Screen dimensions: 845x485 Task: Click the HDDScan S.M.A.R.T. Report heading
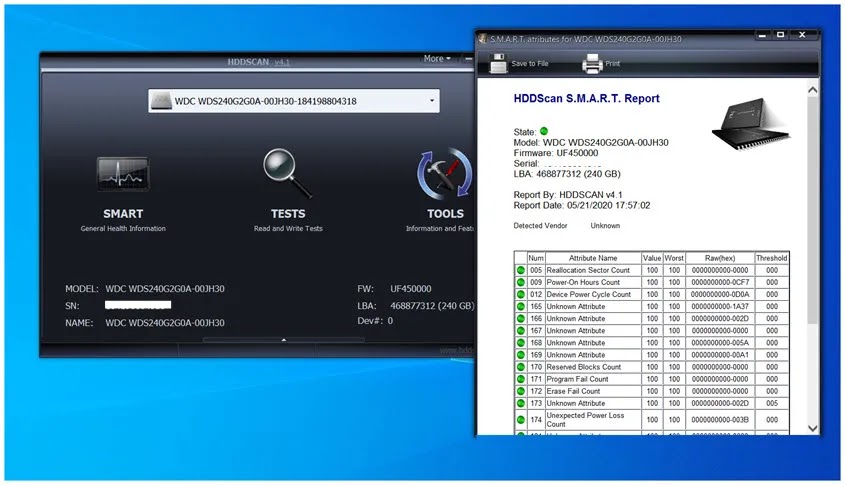point(586,98)
